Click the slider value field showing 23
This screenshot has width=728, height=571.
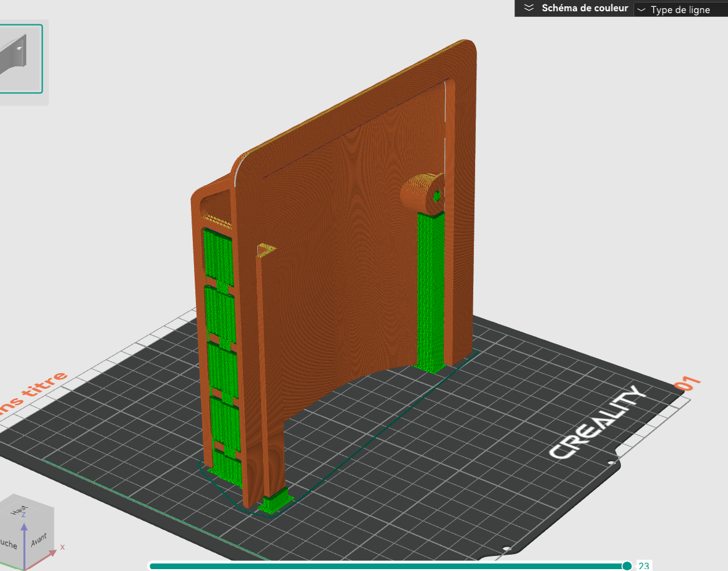(643, 566)
